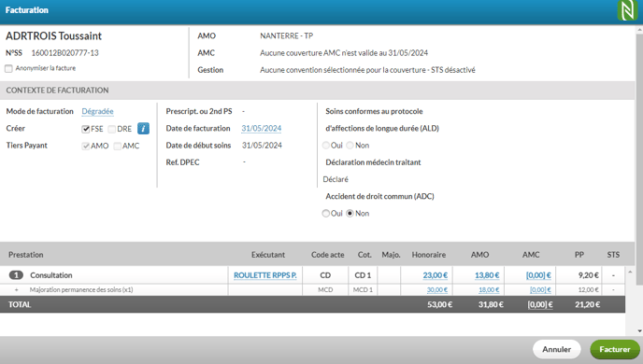Click the green NFC logo icon

coord(627,10)
